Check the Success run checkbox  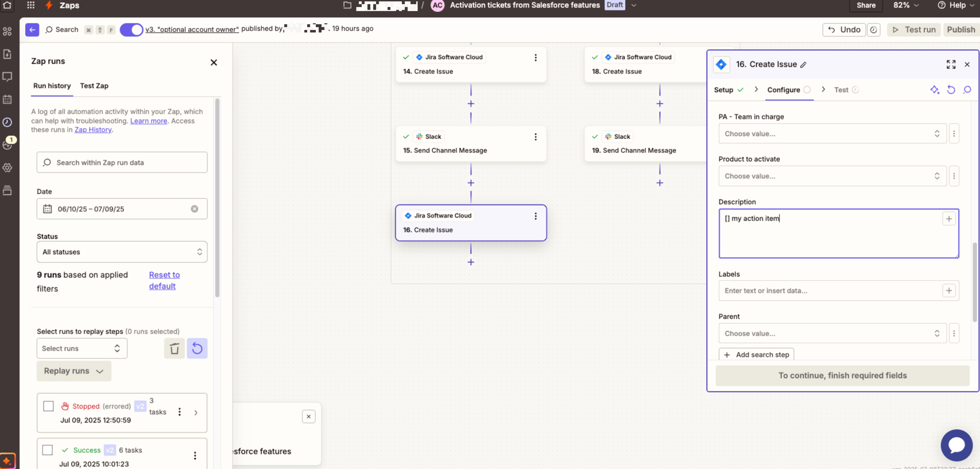48,450
